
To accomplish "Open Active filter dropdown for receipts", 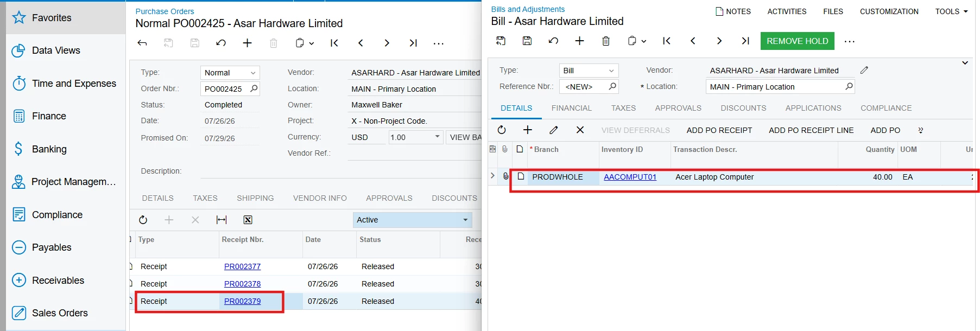I will click(465, 220).
